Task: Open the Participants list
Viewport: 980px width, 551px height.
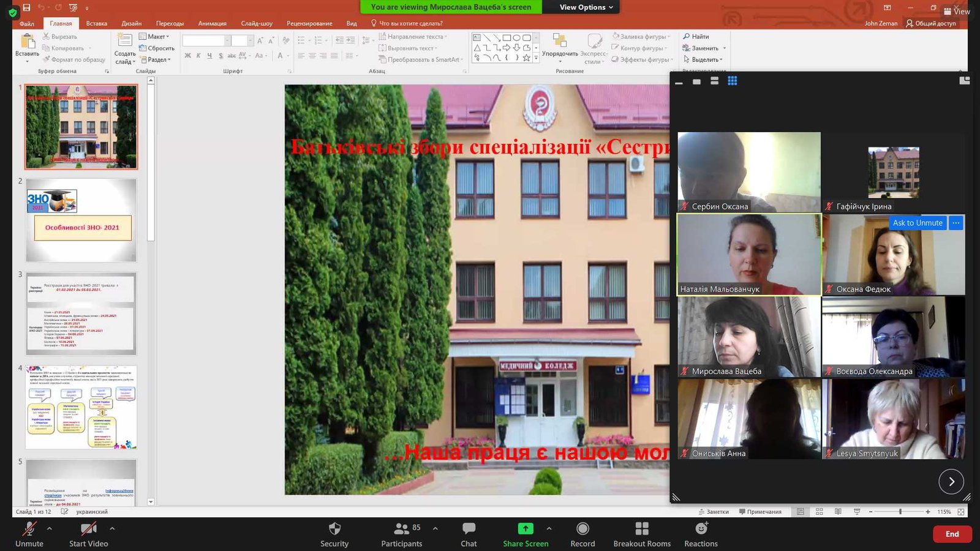Action: pos(402,529)
